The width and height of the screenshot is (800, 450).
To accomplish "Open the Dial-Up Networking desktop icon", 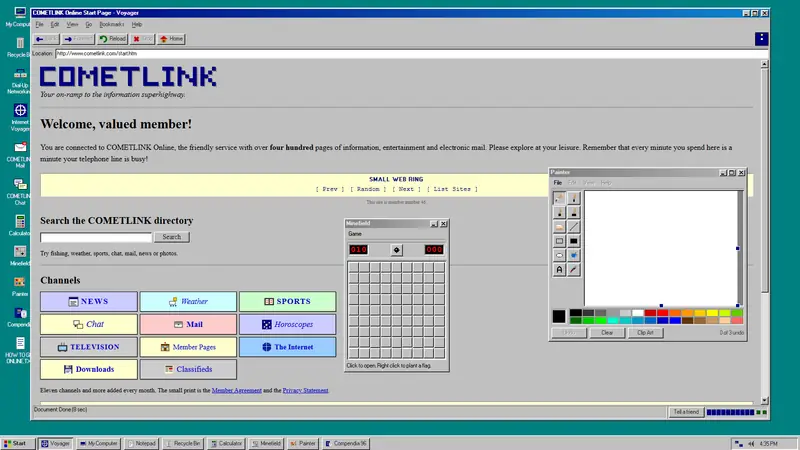I will click(x=19, y=80).
